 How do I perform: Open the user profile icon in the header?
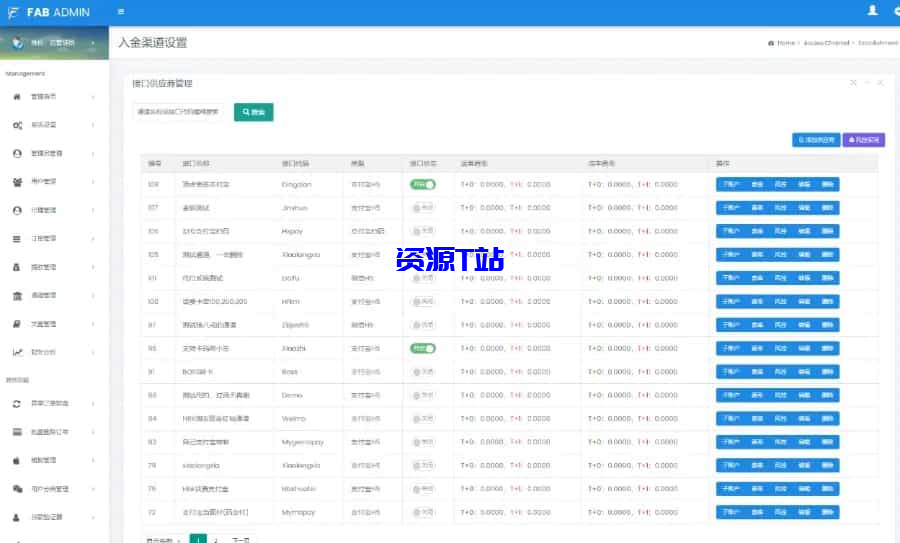point(872,11)
